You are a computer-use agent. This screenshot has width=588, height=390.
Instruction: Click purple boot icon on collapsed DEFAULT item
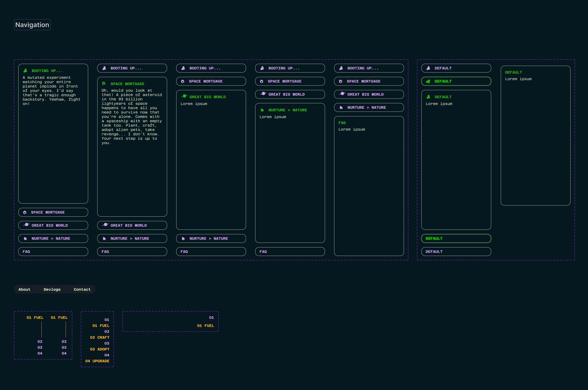(x=428, y=68)
